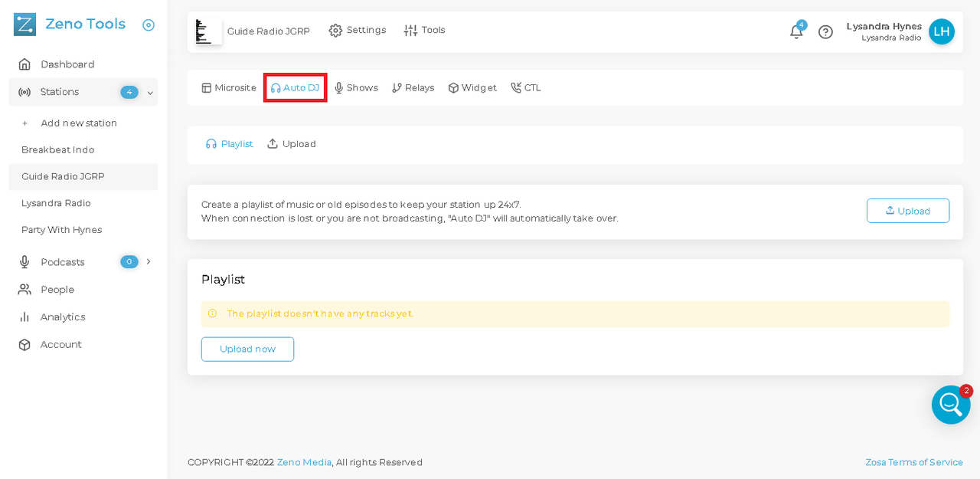Switch to the Shows tab
The image size is (980, 479).
[356, 88]
